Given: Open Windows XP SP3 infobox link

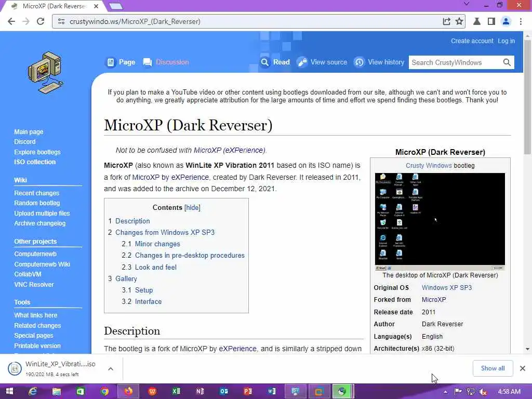Looking at the screenshot, I should [x=447, y=287].
